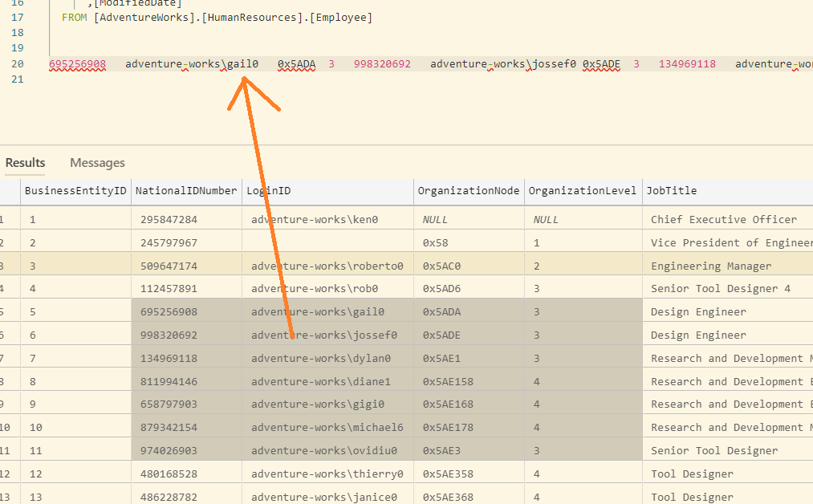Switch to the Results tab
Image resolution: width=813 pixels, height=504 pixels.
pos(26,163)
